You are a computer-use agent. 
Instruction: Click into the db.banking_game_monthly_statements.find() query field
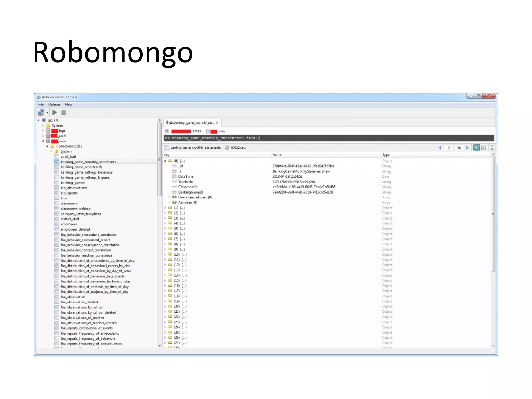[x=329, y=138]
